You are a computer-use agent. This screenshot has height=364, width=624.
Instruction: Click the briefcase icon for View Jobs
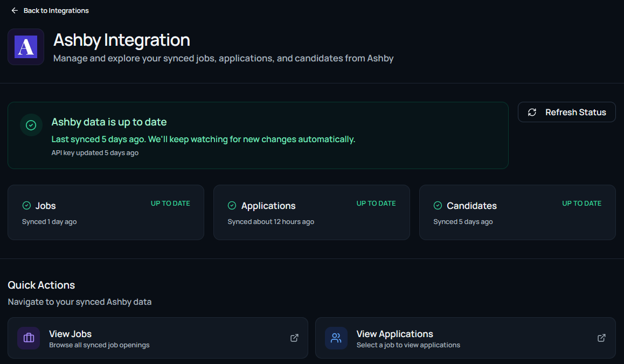(29, 338)
